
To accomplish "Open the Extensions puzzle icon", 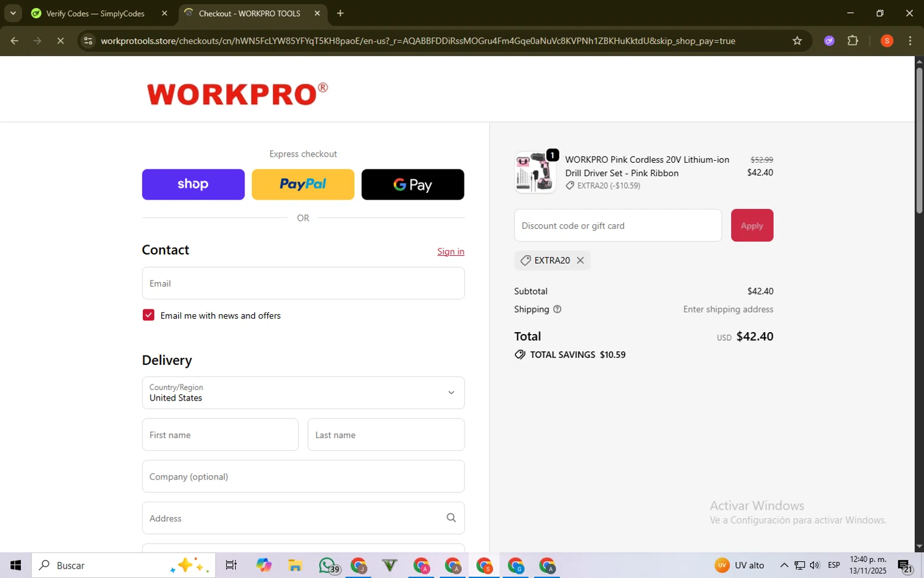I will click(x=853, y=41).
